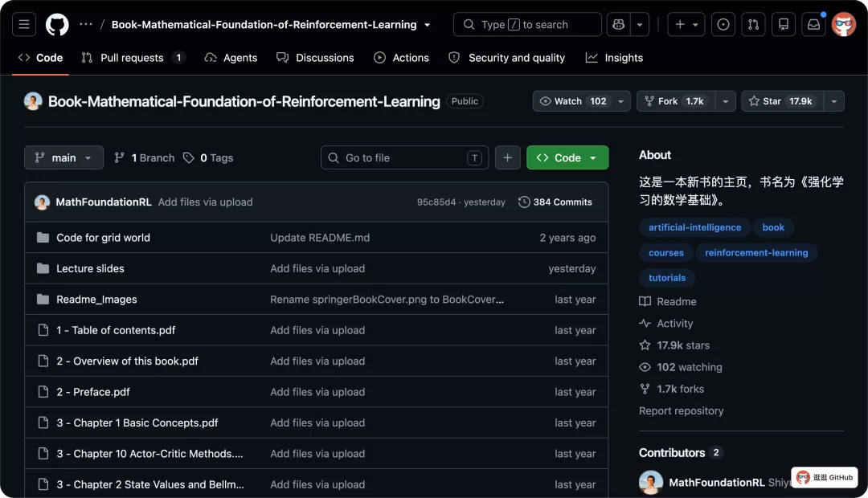Jump to Readme in About sidebar
This screenshot has height=498, width=868.
click(x=668, y=301)
